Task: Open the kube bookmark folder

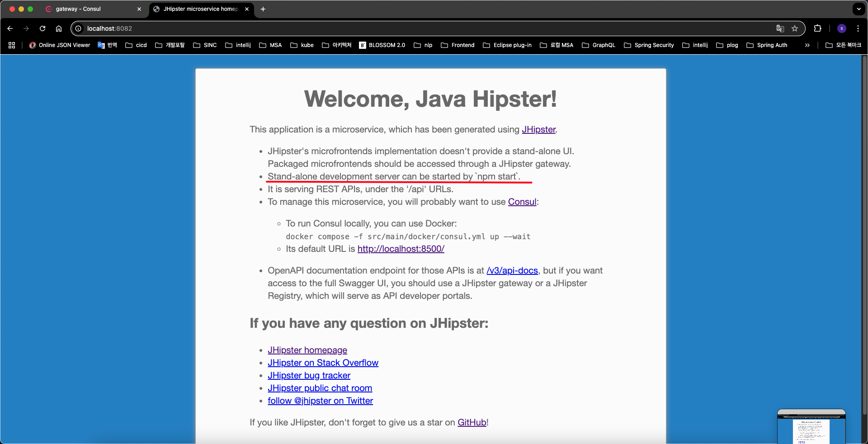Action: click(302, 45)
